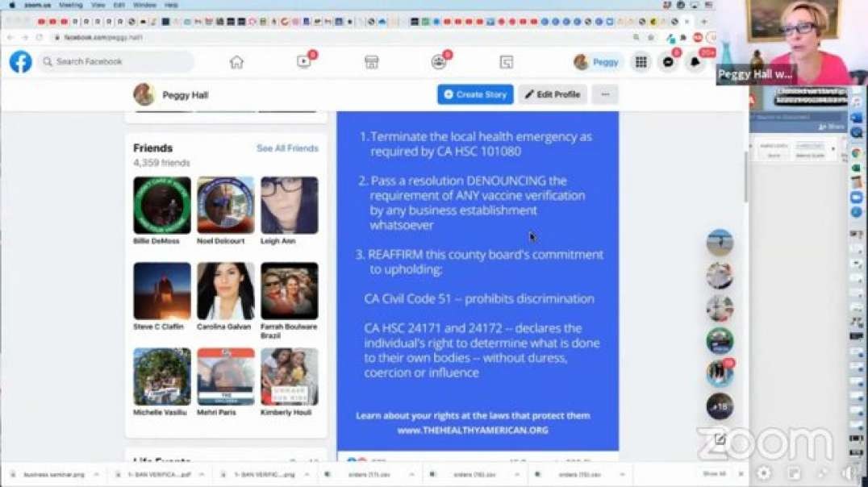Image resolution: width=868 pixels, height=487 pixels.
Task: Click the See All Friends link
Action: (287, 148)
